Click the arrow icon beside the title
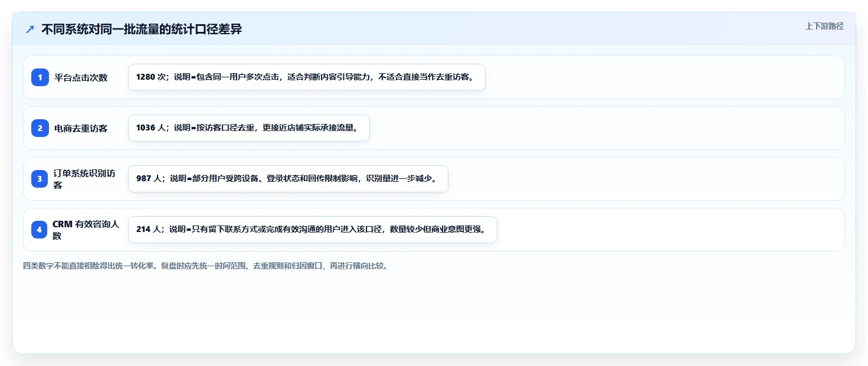 30,29
